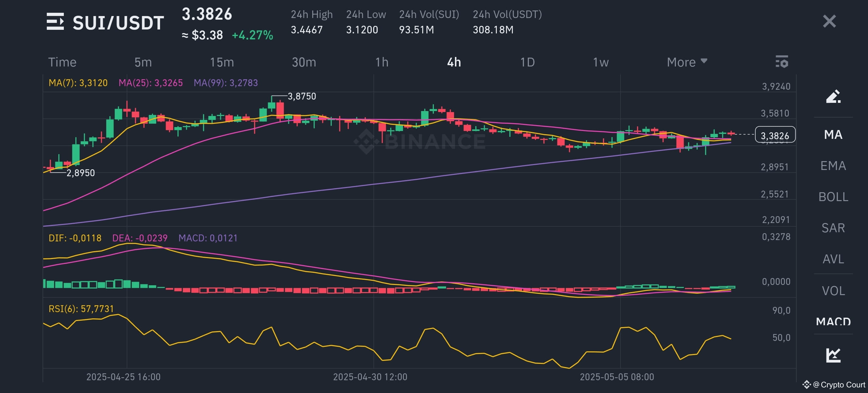Select the 1w timeframe
Viewport: 868px width, 393px height.
click(601, 62)
